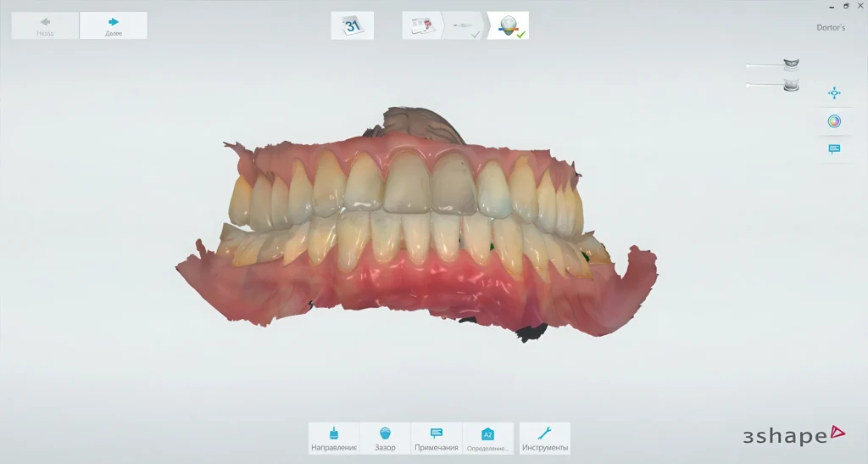Click the upper front tooth on the 3D scan

[x=407, y=182]
